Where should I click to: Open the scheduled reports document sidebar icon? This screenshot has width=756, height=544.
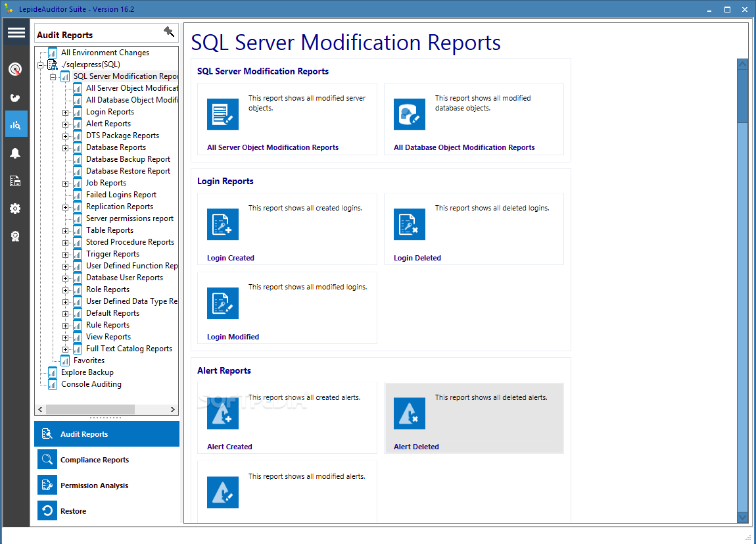coord(15,182)
